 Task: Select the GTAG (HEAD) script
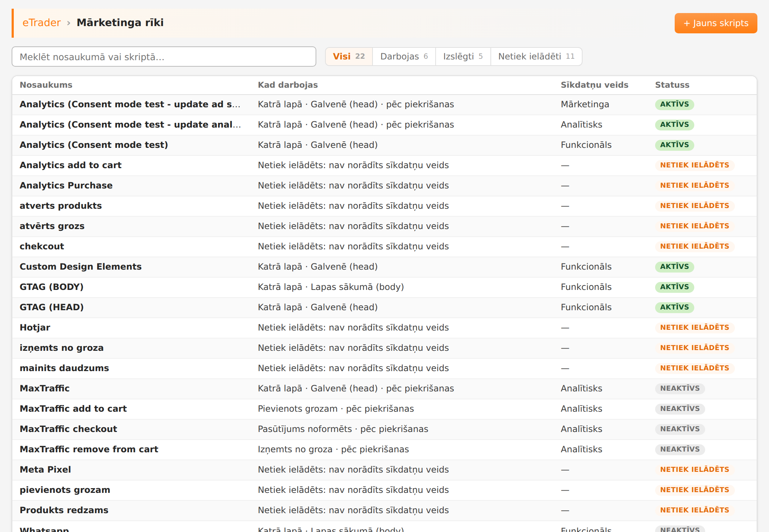tap(52, 307)
